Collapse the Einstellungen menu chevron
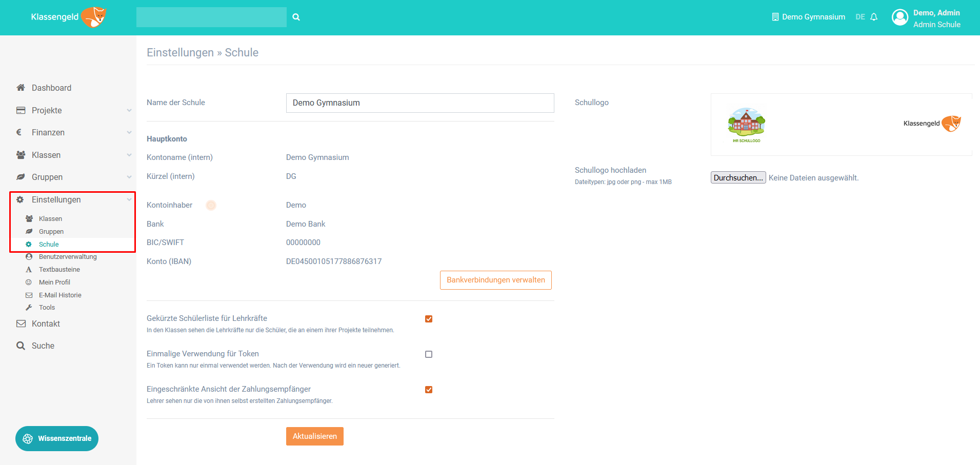The image size is (980, 465). coord(129,199)
